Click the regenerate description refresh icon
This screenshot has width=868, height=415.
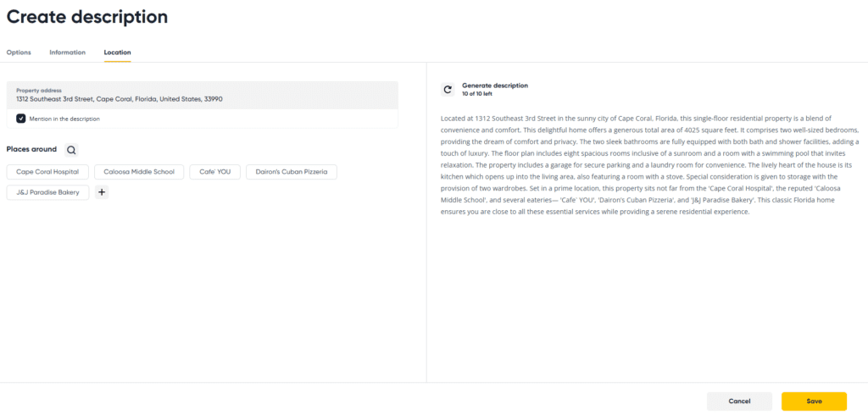click(x=448, y=89)
